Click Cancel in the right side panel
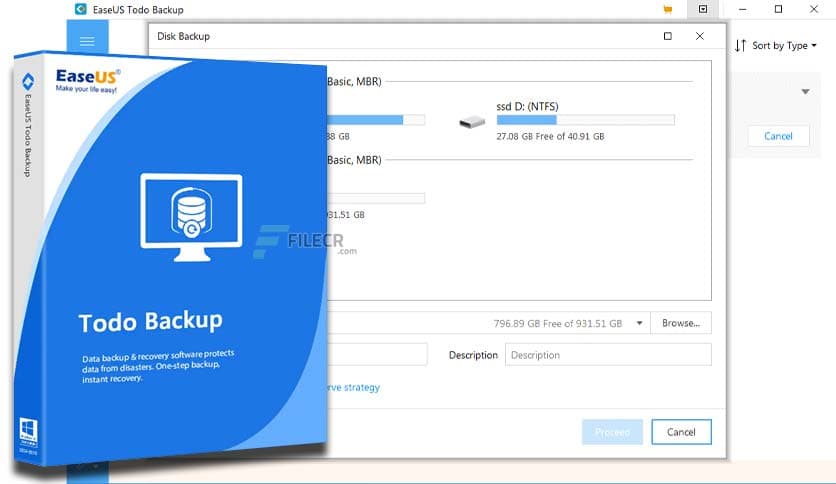Viewport: 836px width, 484px height. 778,136
